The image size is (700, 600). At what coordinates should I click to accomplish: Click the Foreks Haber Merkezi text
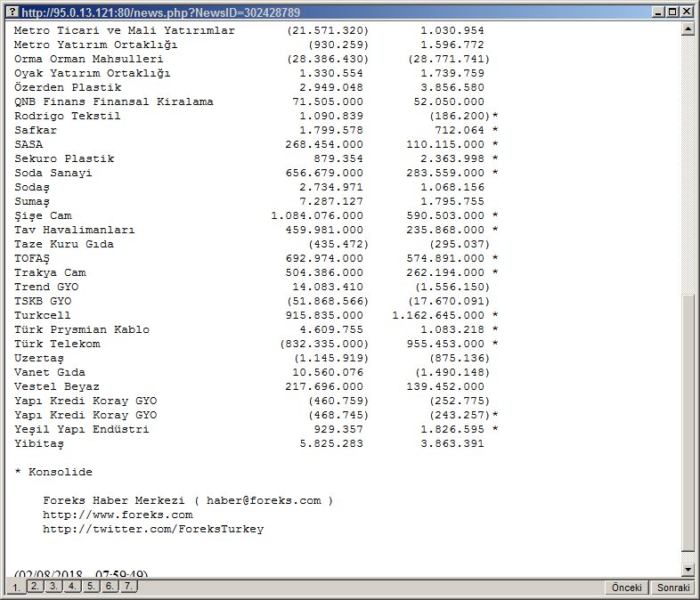[x=114, y=500]
